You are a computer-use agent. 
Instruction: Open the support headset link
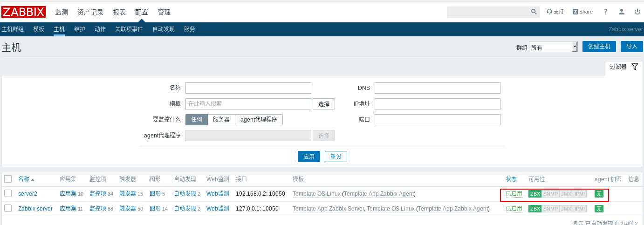pos(555,12)
